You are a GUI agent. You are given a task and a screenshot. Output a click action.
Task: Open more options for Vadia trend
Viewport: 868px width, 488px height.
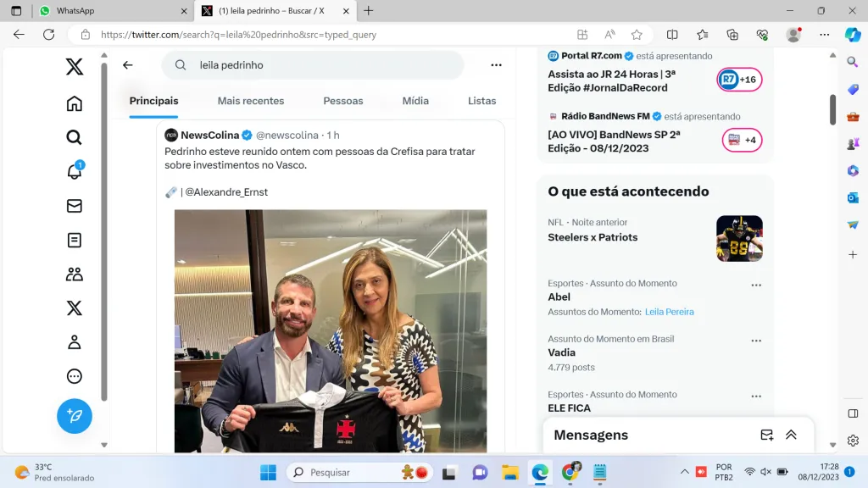coord(756,341)
